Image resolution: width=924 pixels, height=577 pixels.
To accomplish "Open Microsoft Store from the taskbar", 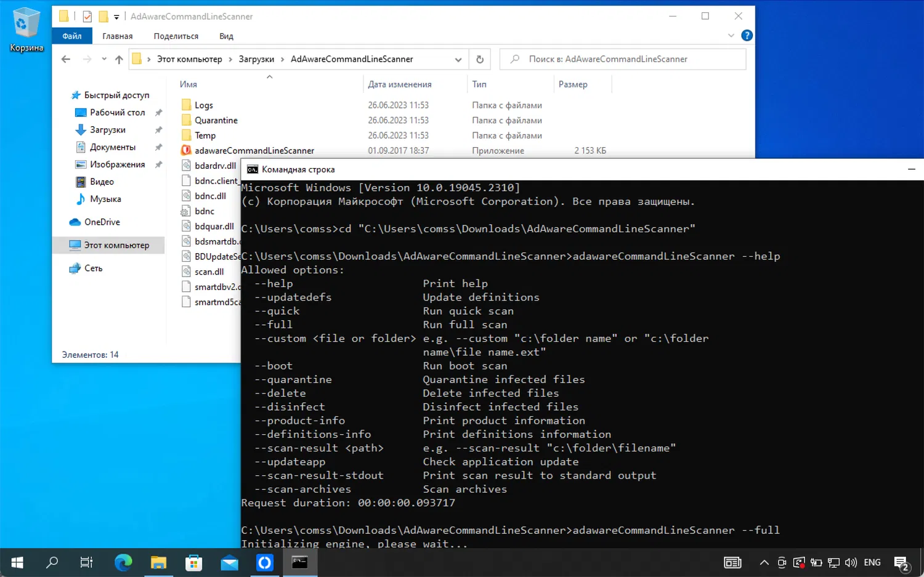I will click(194, 562).
